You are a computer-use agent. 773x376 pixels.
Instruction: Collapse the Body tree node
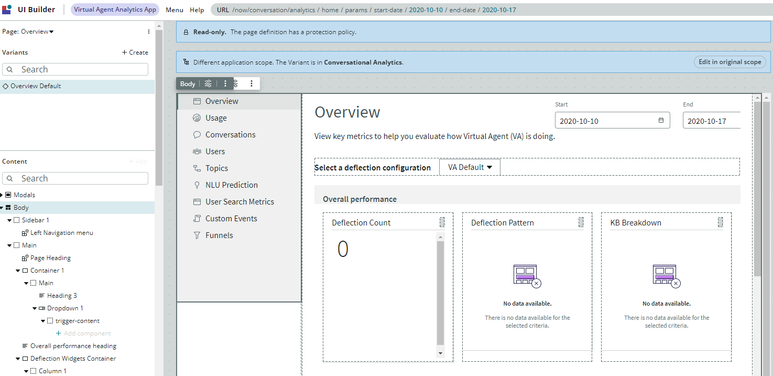2,208
